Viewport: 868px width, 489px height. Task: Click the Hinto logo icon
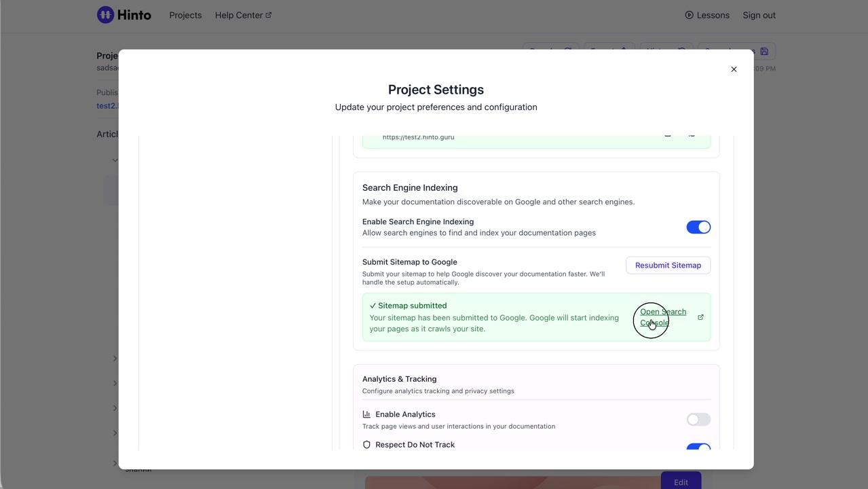pyautogui.click(x=105, y=15)
